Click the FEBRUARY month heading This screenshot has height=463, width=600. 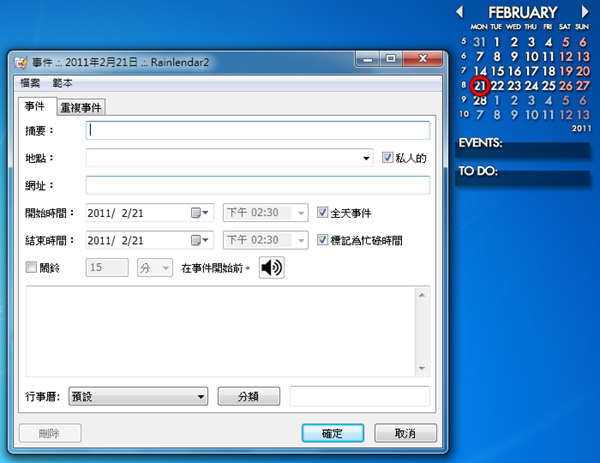[523, 13]
